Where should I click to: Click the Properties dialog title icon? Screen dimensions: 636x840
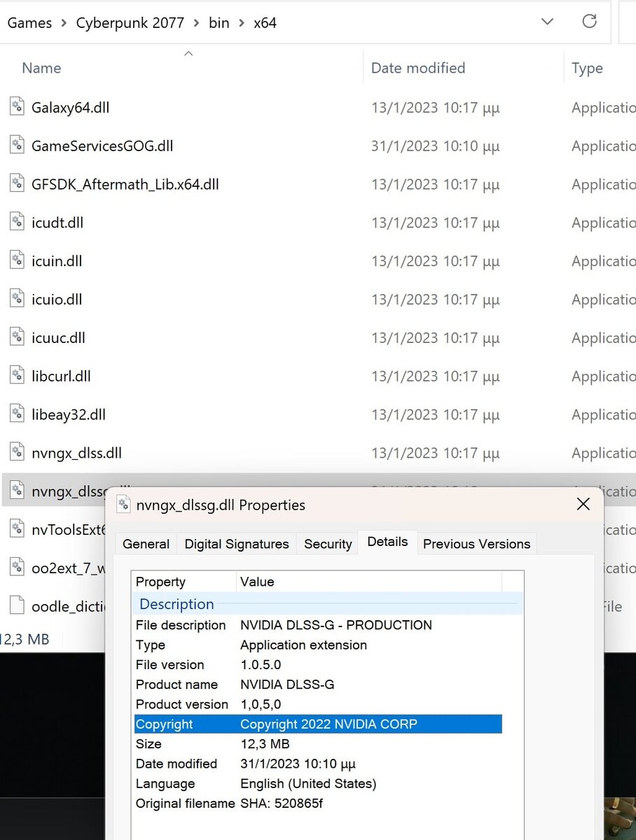point(124,505)
